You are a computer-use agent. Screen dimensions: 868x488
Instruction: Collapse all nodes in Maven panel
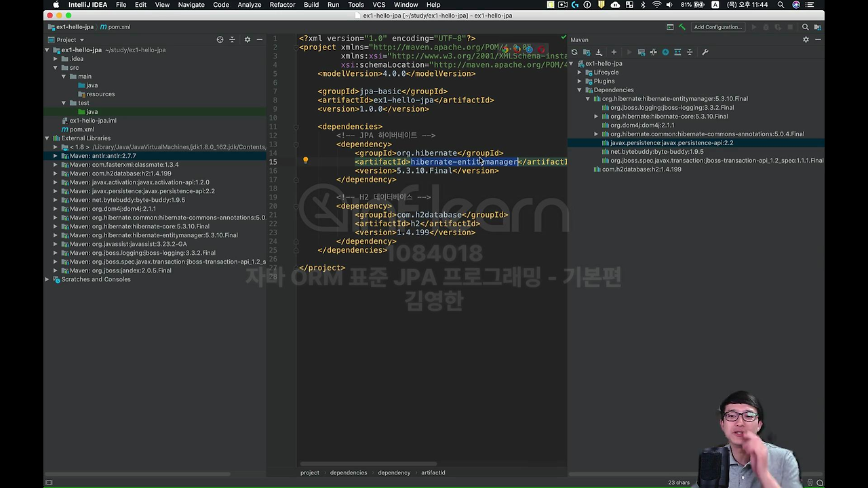point(690,52)
